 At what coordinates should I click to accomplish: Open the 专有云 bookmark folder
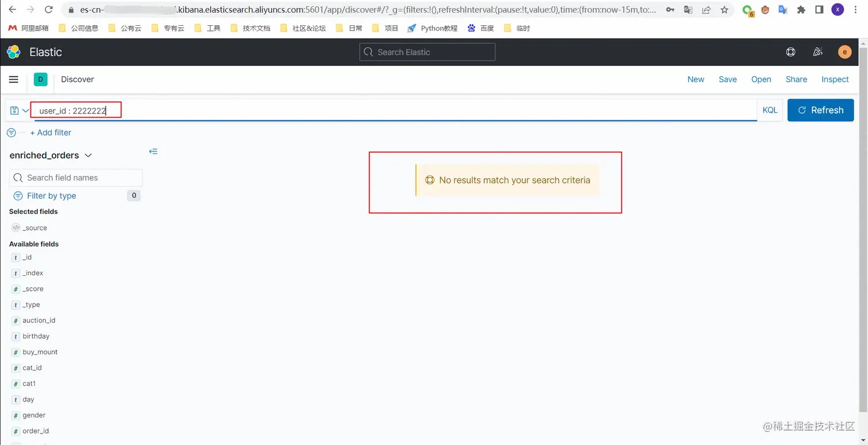tap(168, 28)
